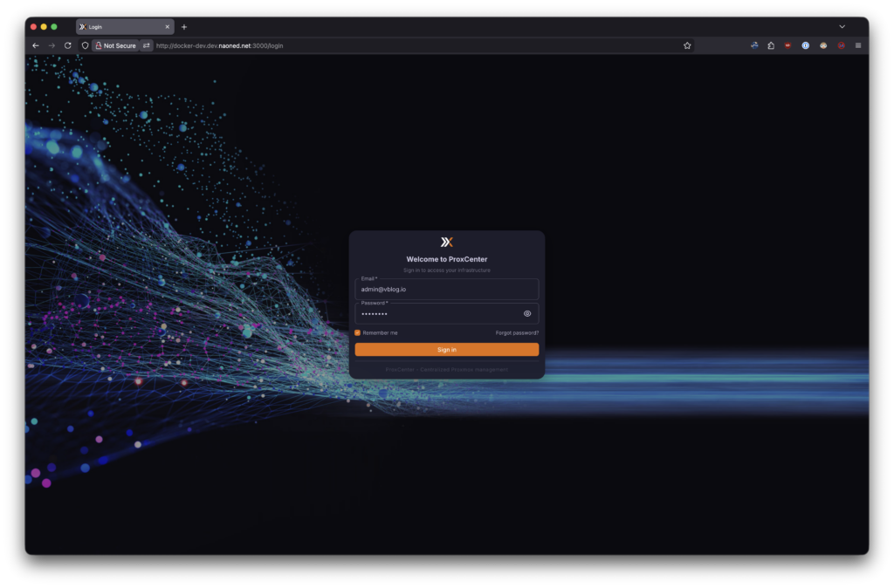Image resolution: width=894 pixels, height=588 pixels.
Task: Focus the Password input field
Action: [x=437, y=313]
